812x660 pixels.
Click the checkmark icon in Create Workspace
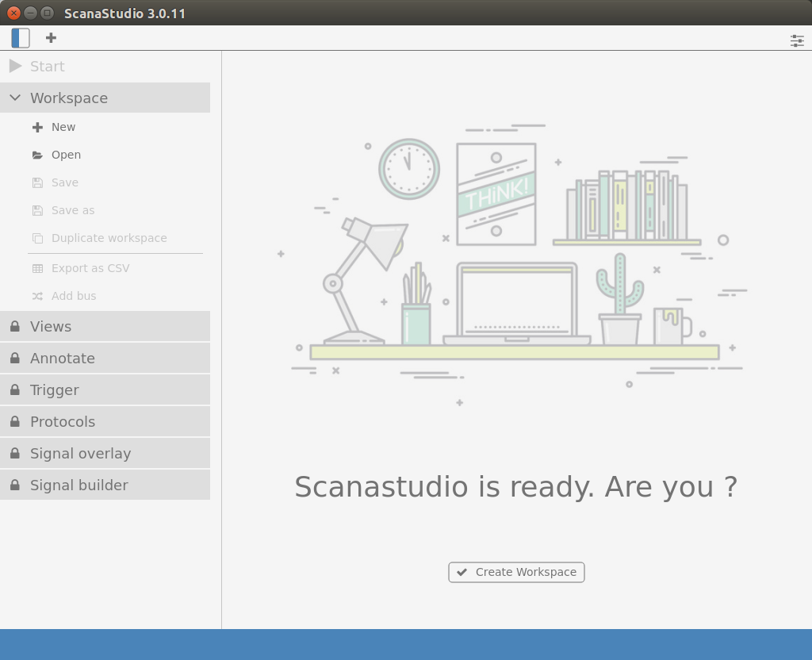[462, 572]
